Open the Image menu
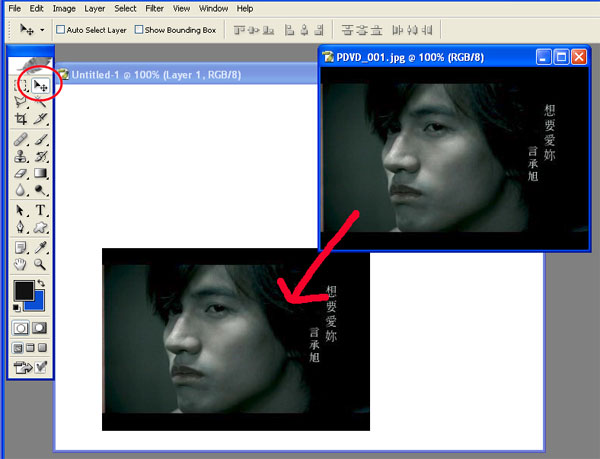The height and width of the screenshot is (459, 600). (64, 8)
